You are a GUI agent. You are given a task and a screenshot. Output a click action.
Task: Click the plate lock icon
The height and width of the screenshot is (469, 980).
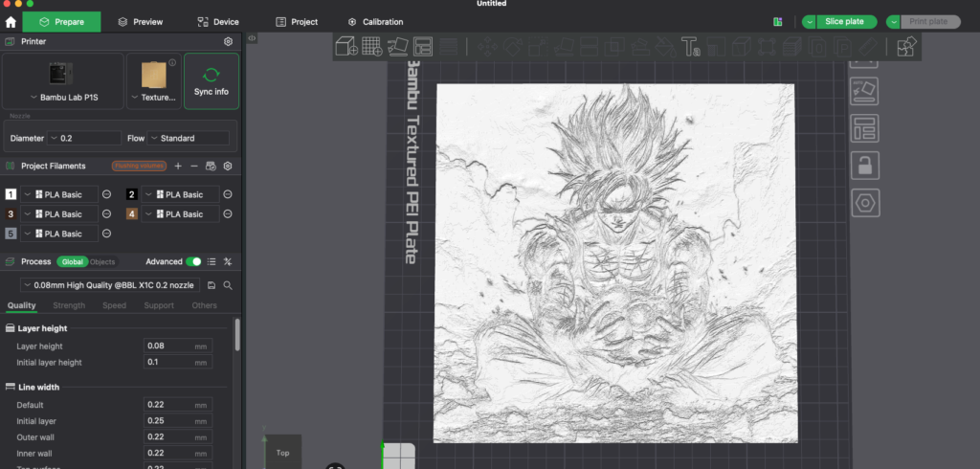(x=865, y=165)
